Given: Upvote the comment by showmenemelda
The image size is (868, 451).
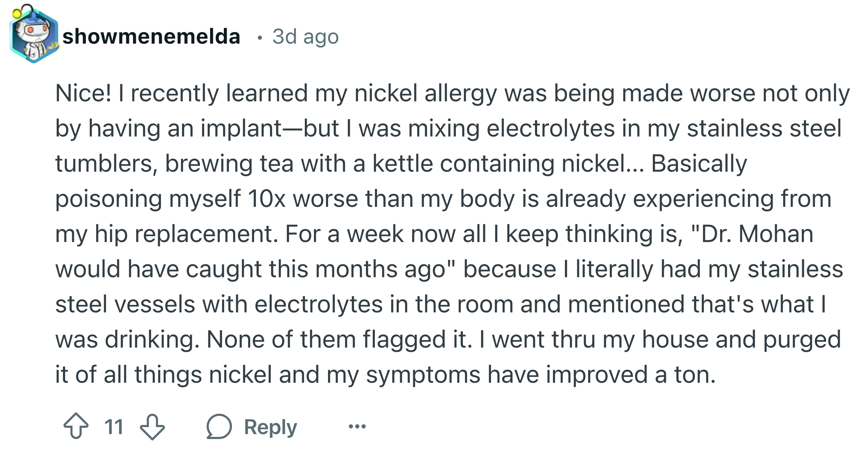Looking at the screenshot, I should click(76, 426).
